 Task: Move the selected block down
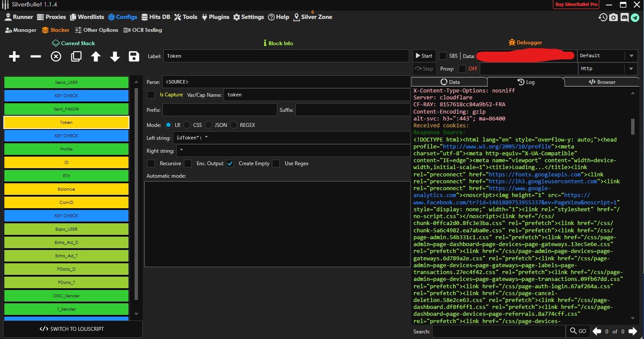[115, 56]
